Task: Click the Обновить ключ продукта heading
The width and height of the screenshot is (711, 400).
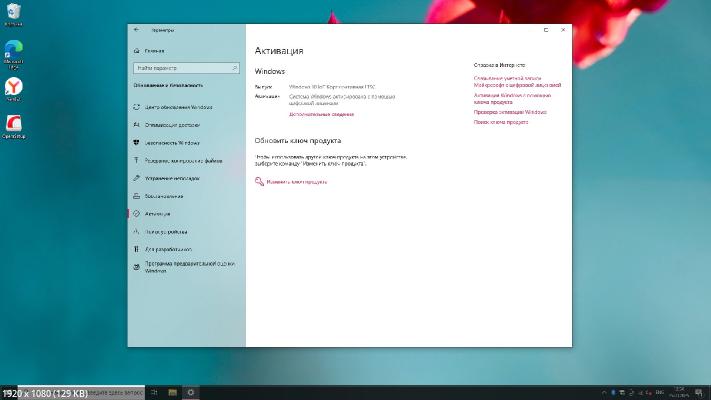Action: point(297,141)
